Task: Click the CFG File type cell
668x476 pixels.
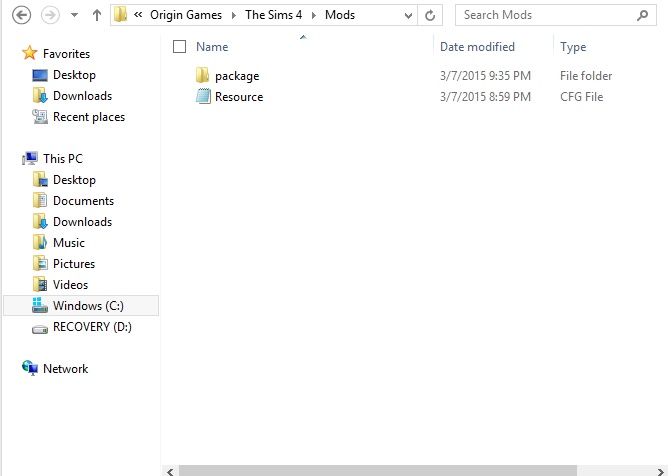Action: pyautogui.click(x=582, y=97)
